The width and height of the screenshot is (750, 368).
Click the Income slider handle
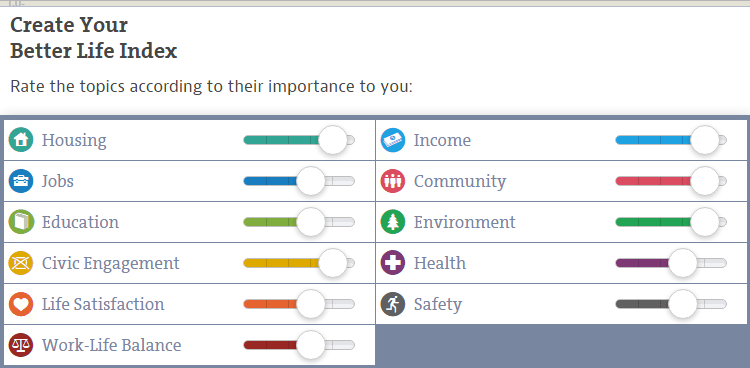[x=705, y=140]
